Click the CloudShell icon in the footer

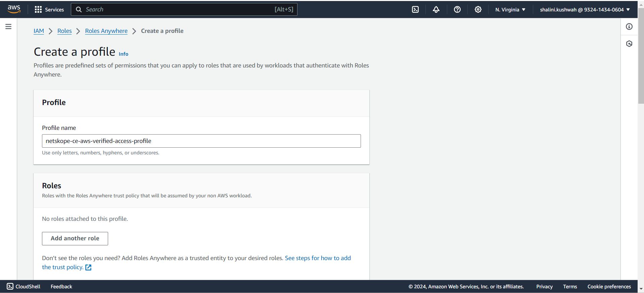click(10, 286)
